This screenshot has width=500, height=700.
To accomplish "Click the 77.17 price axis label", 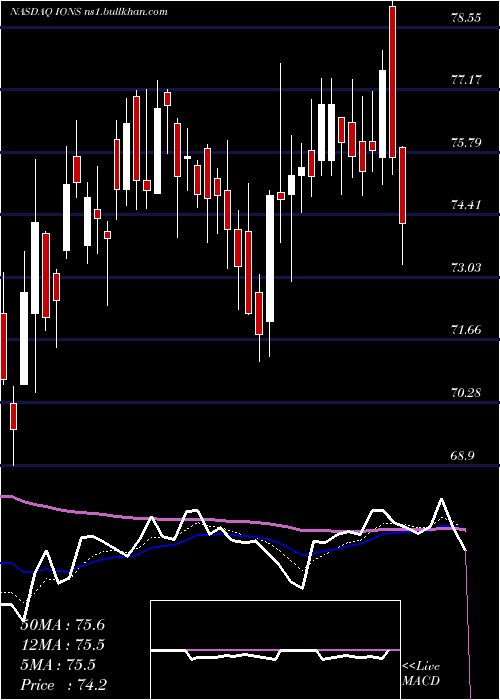I will [467, 80].
